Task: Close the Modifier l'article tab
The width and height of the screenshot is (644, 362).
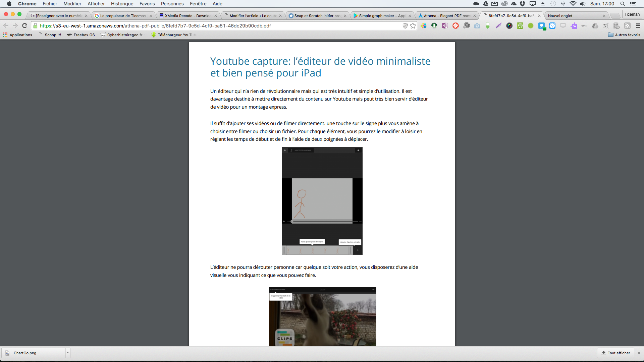Action: click(280, 16)
